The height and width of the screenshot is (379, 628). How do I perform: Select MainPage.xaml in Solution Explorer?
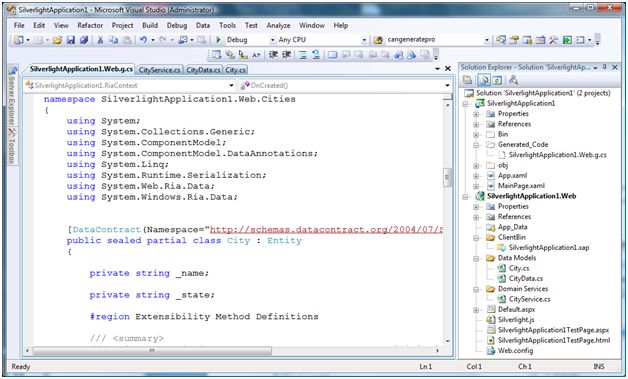click(x=521, y=186)
